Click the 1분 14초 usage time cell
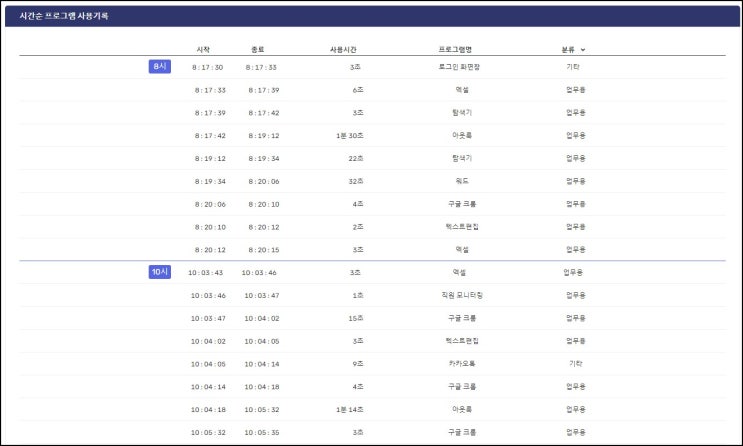This screenshot has height=446, width=743. (350, 410)
